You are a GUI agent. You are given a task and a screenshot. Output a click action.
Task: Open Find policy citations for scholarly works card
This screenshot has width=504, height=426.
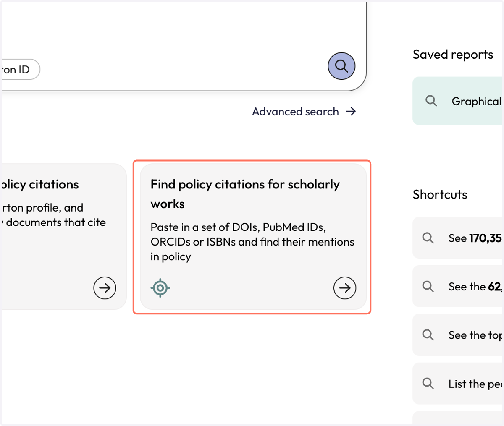pos(253,237)
